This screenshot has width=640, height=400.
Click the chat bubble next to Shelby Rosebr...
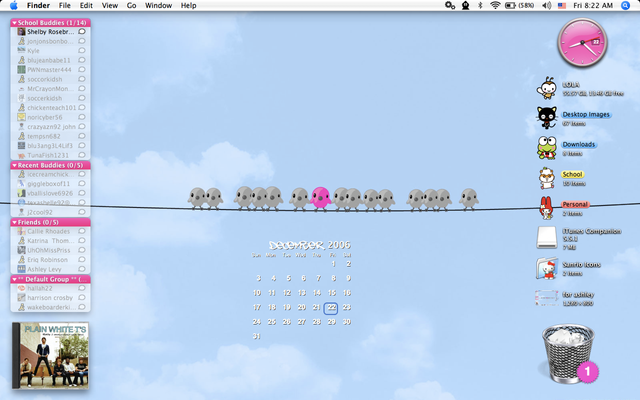tap(82, 31)
